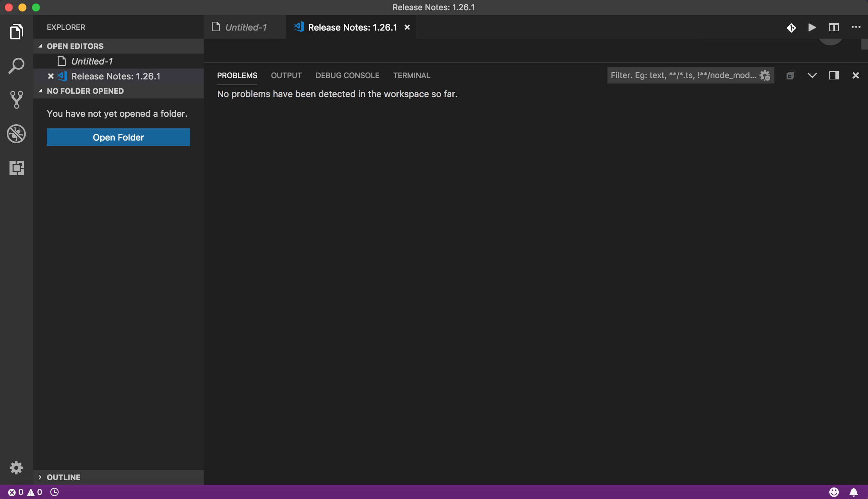This screenshot has height=499, width=868.
Task: Toggle panel position to the right
Action: (834, 75)
